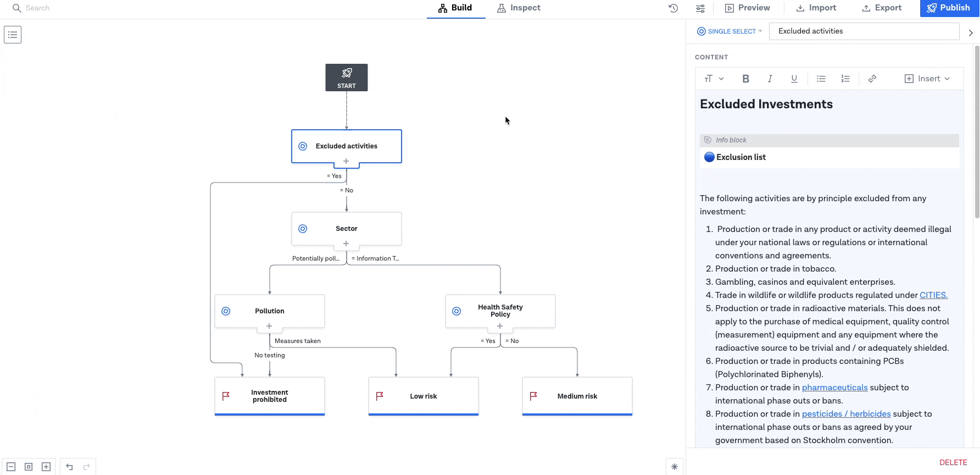Click the 'Measures taken' branch label

point(298,341)
